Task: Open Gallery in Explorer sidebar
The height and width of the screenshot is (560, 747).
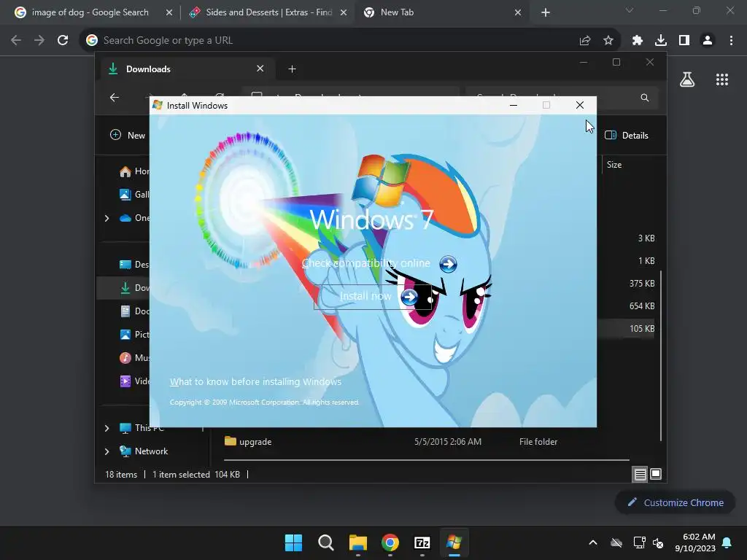Action: tap(134, 194)
